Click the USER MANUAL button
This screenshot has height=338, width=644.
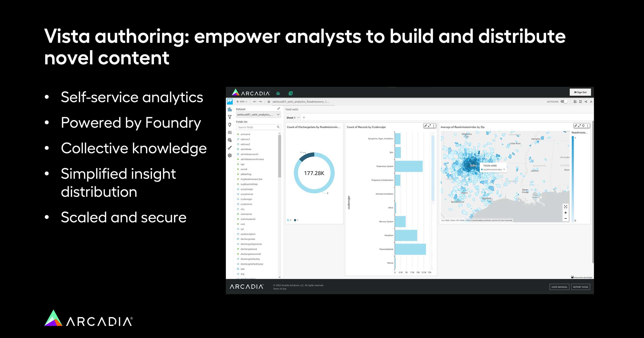point(559,287)
